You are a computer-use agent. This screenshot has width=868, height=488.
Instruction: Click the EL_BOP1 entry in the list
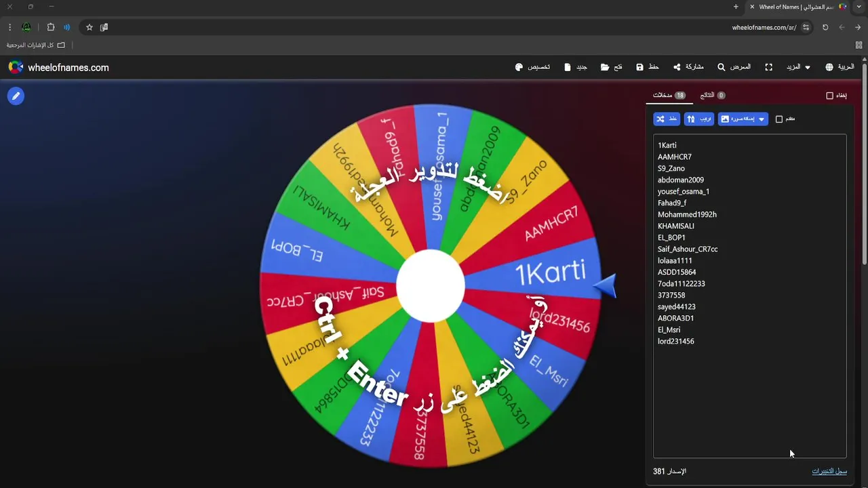tap(671, 237)
